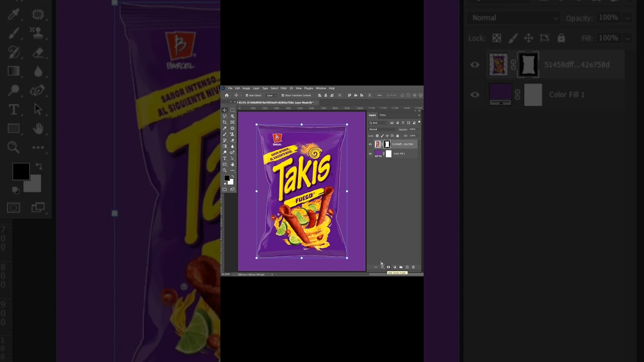Toggle lock transparent pixels
This screenshot has height=362, width=644.
coord(377,136)
